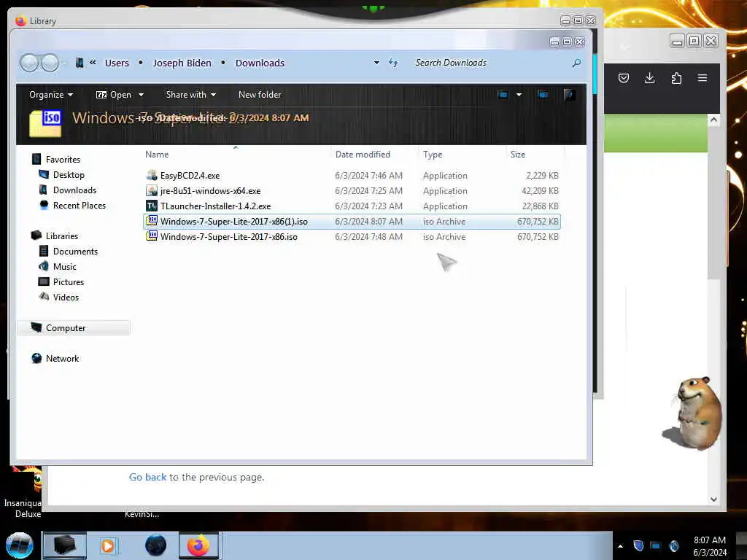The width and height of the screenshot is (747, 560).
Task: Select Network in navigation pane
Action: [63, 359]
